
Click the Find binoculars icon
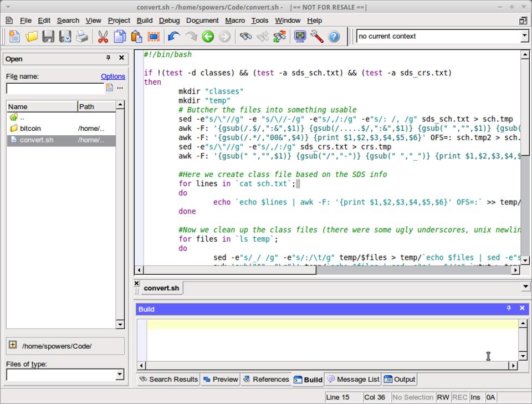tap(245, 37)
